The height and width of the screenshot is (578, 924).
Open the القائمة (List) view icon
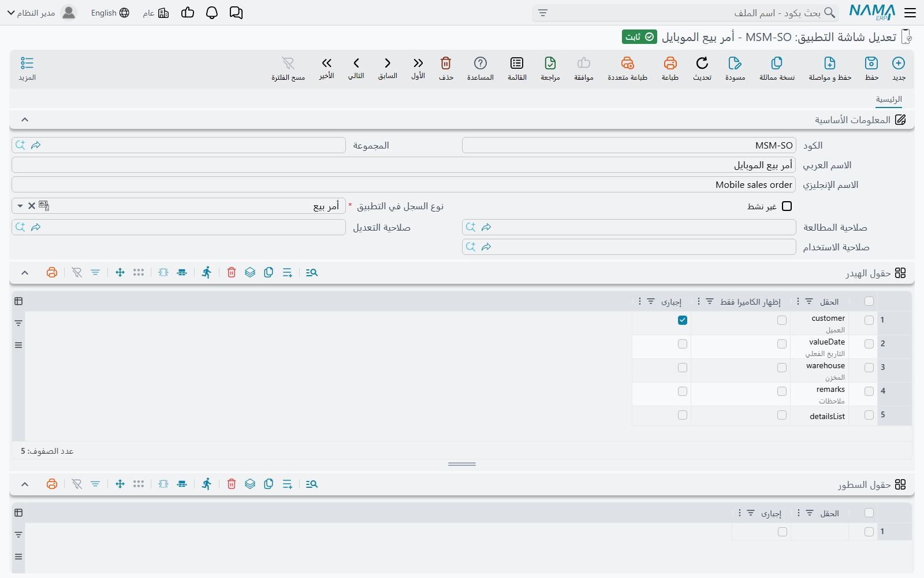point(517,63)
